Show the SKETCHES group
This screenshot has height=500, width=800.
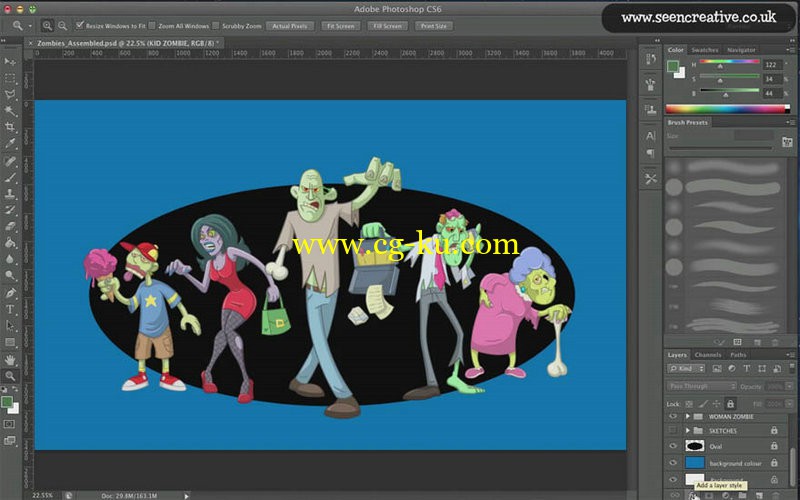[673, 431]
